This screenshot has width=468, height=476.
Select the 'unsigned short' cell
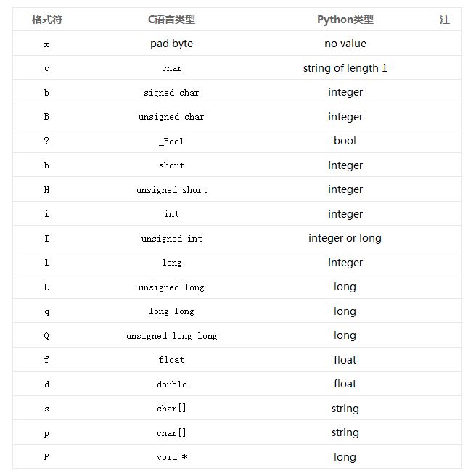click(171, 190)
